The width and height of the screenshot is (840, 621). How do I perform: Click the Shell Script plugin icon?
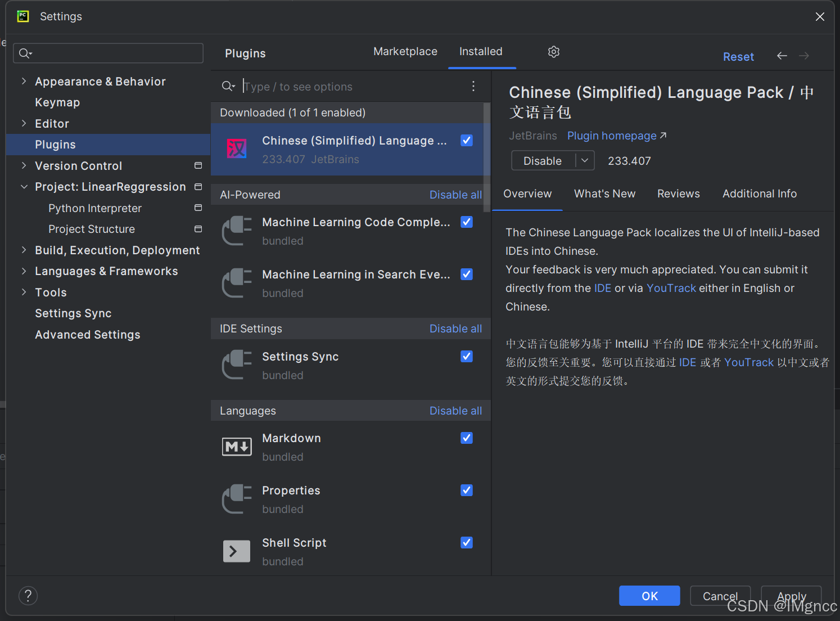237,551
